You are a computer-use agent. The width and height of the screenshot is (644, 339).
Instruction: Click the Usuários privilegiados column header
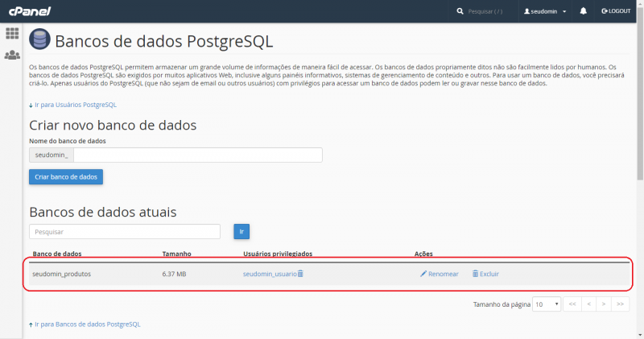278,254
